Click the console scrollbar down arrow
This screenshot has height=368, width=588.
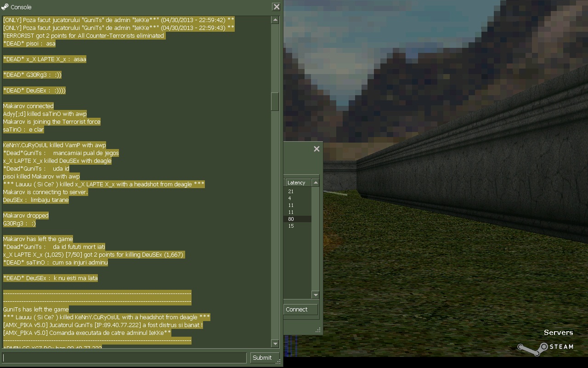pos(275,344)
